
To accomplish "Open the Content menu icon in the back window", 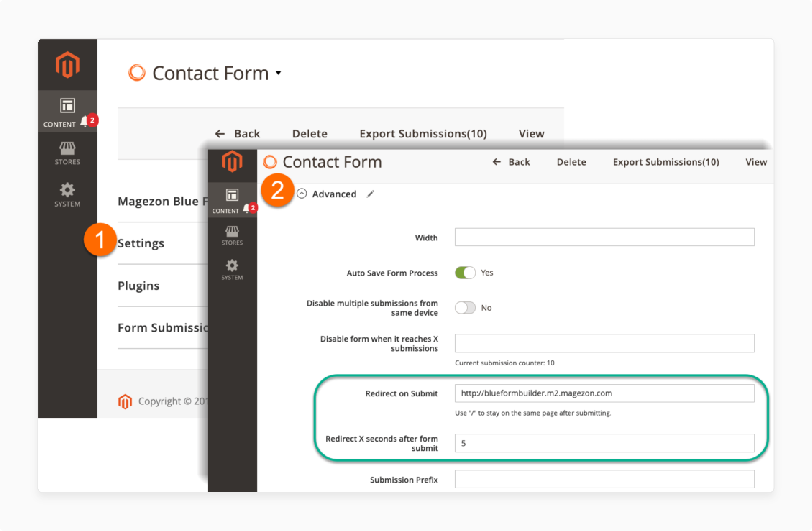I will coord(68,105).
